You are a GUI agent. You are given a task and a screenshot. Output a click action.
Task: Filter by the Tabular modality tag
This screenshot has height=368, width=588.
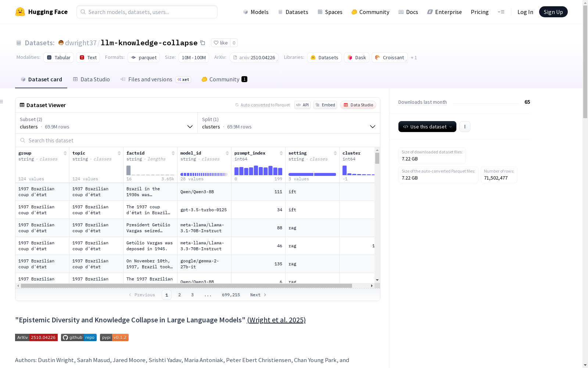coord(59,57)
